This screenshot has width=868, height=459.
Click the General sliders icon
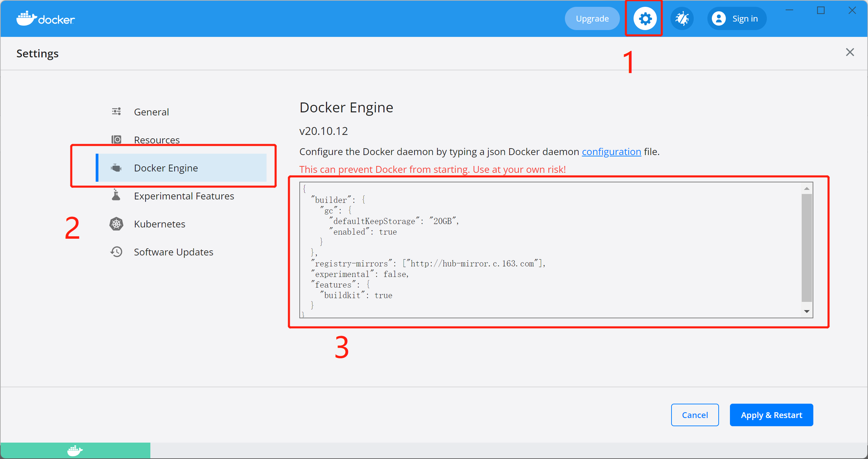pyautogui.click(x=116, y=112)
